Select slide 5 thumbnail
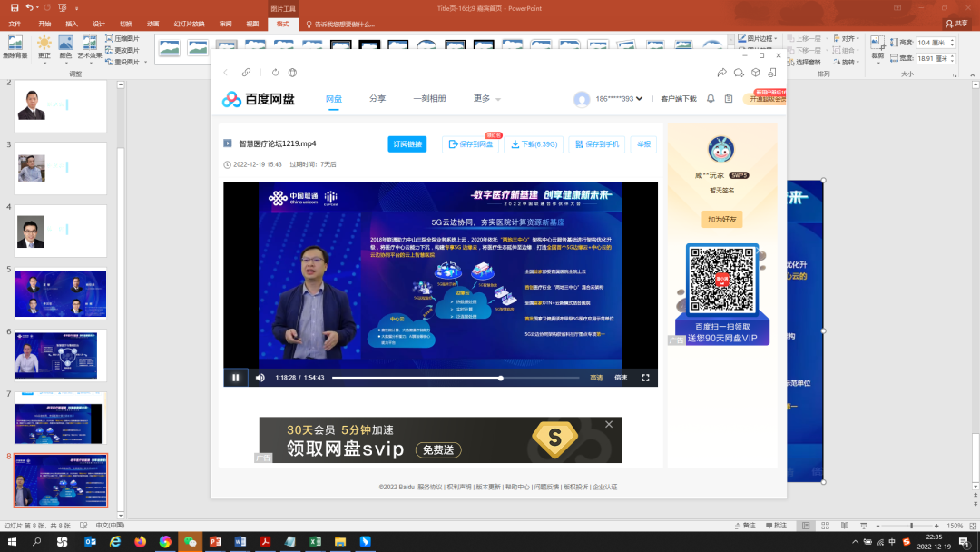The height and width of the screenshot is (552, 980). (61, 294)
